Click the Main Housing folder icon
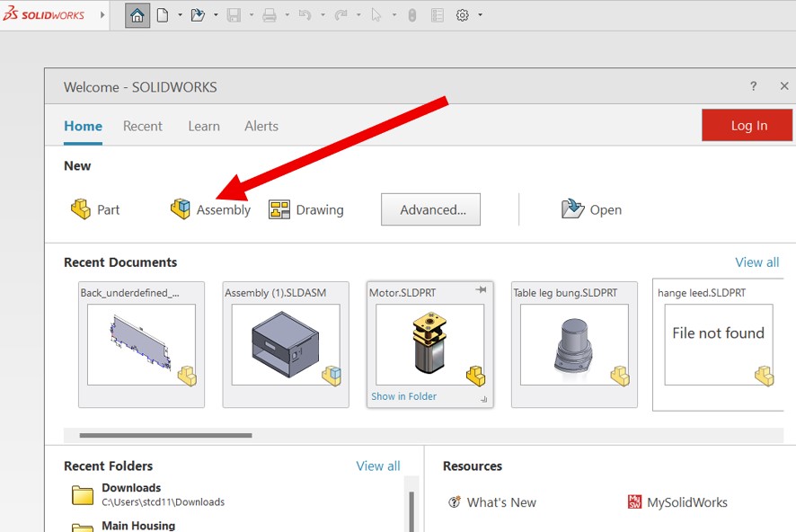 pyautogui.click(x=83, y=528)
